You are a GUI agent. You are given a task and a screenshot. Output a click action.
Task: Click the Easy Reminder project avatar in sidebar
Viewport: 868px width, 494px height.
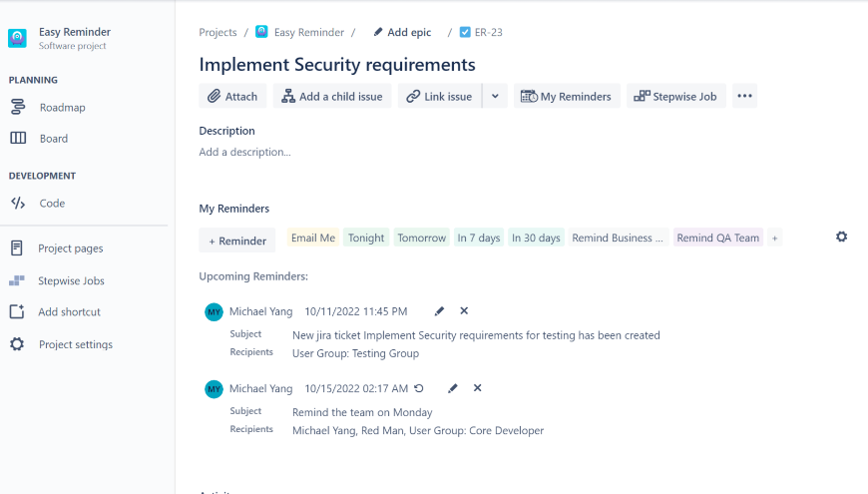18,38
